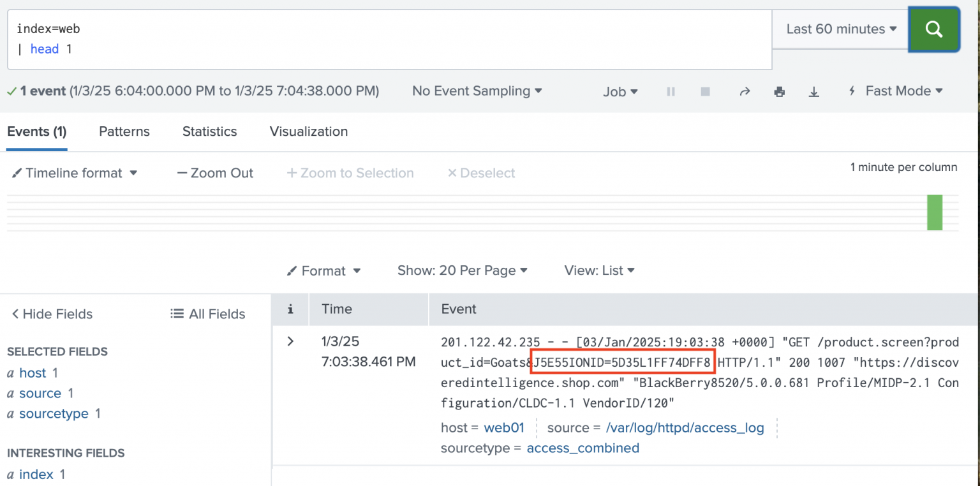Stop the search job
The height and width of the screenshot is (486, 980).
point(705,91)
